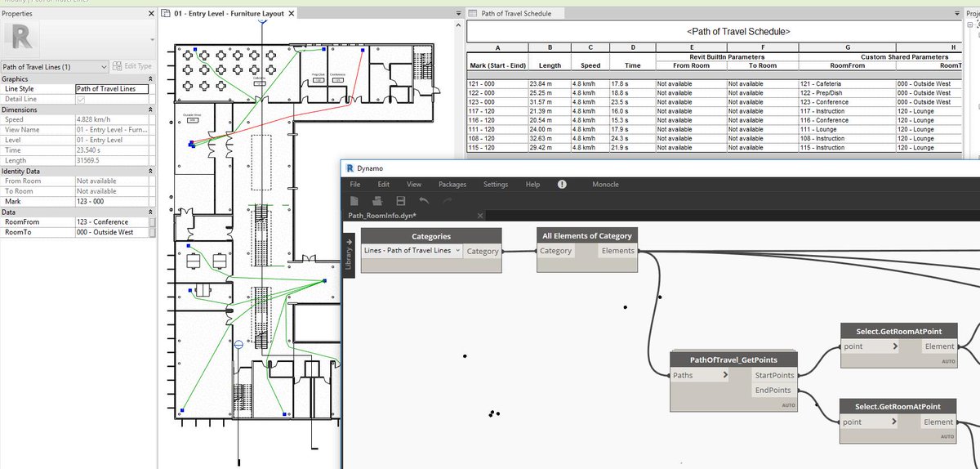Click the RoomTo value 000 - Outside West
980x469 pixels.
click(x=112, y=232)
